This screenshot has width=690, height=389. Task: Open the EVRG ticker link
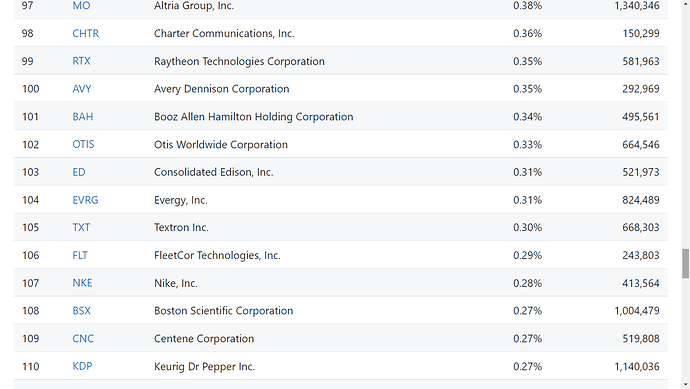[85, 200]
